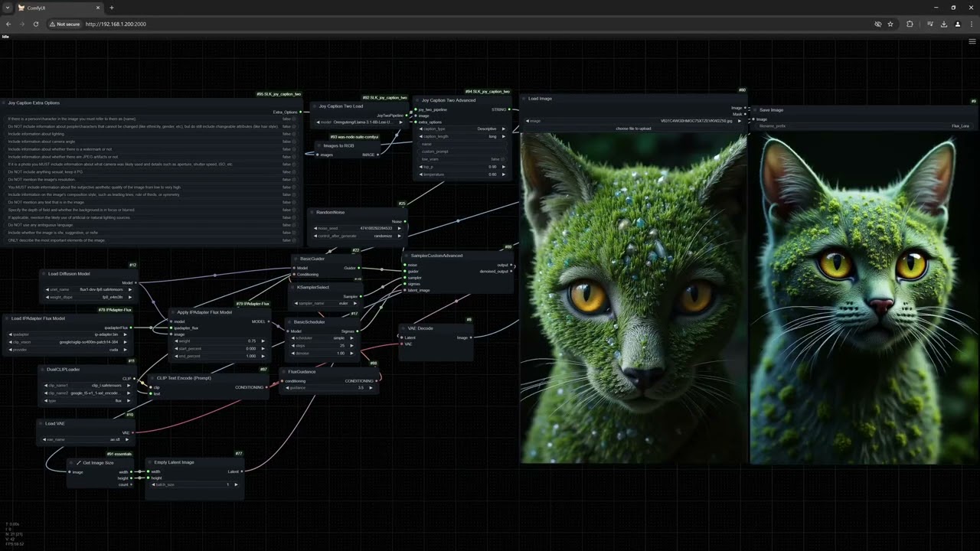Close the ComfyUI browser tab
The image size is (980, 551).
point(98,8)
